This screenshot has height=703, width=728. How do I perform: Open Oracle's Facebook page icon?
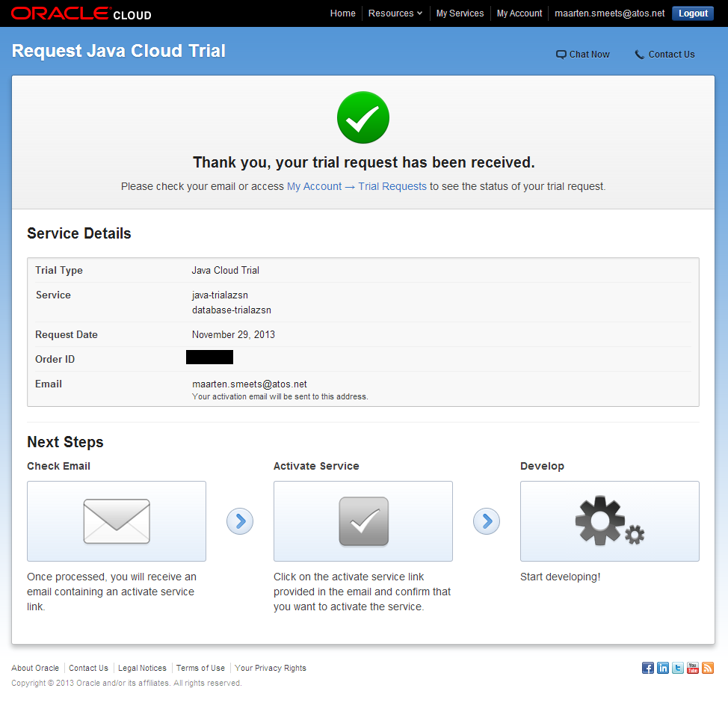[x=648, y=668]
